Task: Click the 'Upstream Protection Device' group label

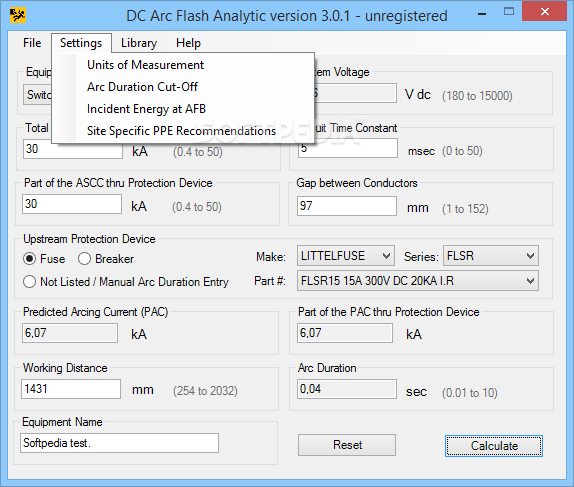Action: point(89,239)
